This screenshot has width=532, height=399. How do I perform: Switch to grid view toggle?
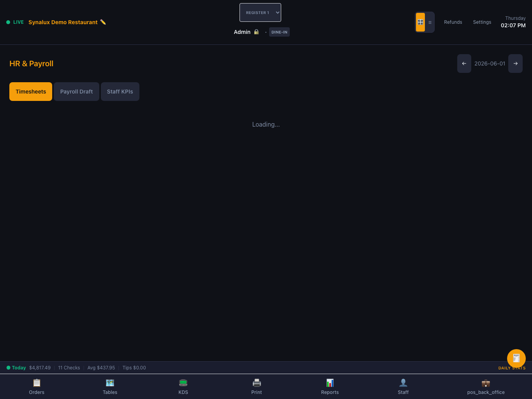[x=420, y=22]
